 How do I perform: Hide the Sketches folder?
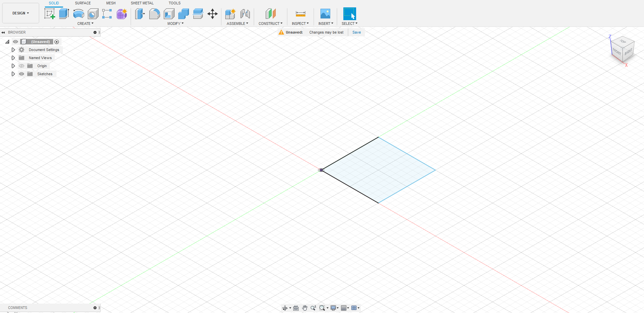click(22, 74)
